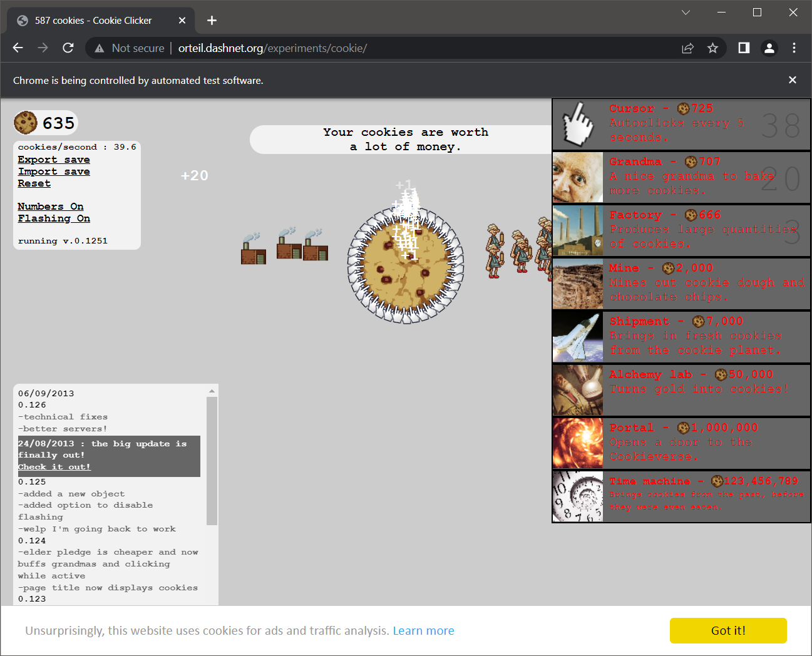Viewport: 812px width, 656px height.
Task: Buy a Cursor from the store
Action: (x=681, y=125)
